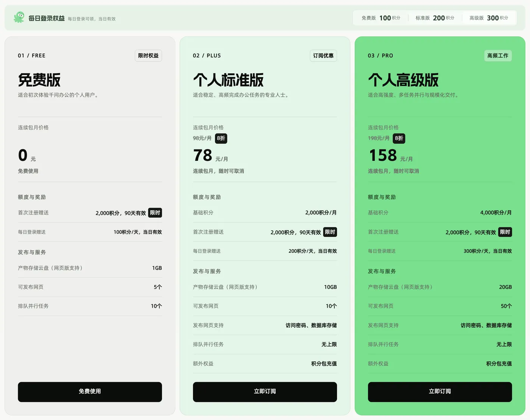This screenshot has width=530, height=420.
Task: Click the green octopus mascot logo
Action: [x=19, y=17]
